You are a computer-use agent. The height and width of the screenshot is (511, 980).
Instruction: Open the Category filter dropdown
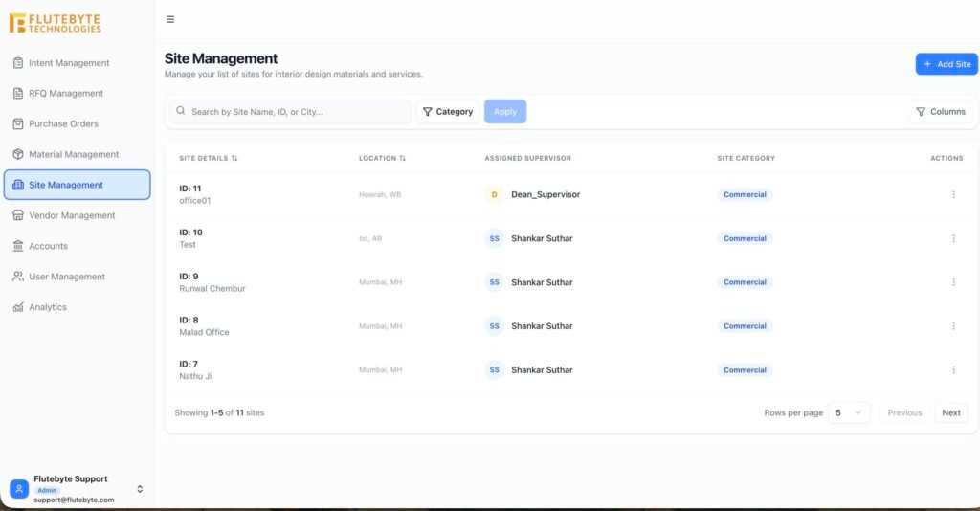448,111
